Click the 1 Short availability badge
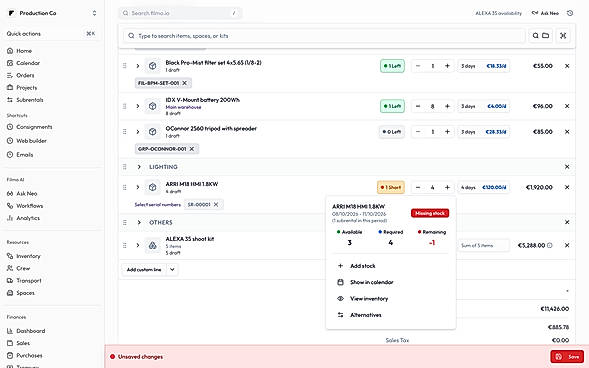The width and height of the screenshot is (589, 368). (391, 187)
